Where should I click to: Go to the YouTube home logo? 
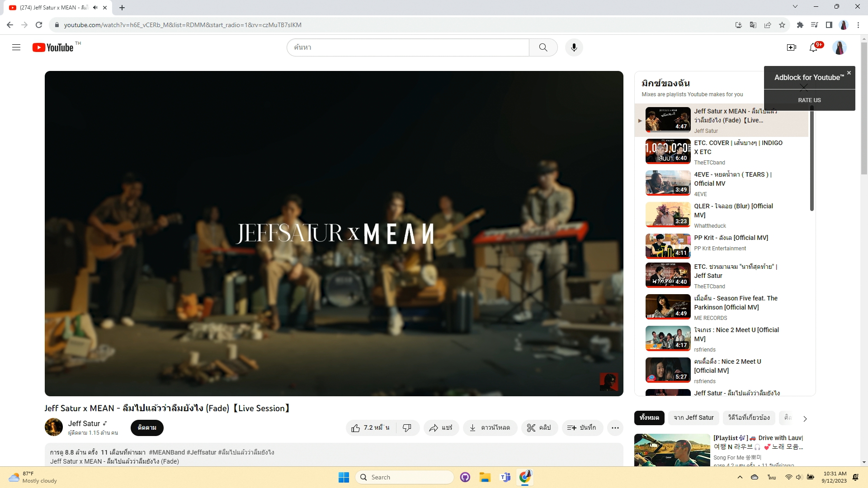tap(53, 47)
